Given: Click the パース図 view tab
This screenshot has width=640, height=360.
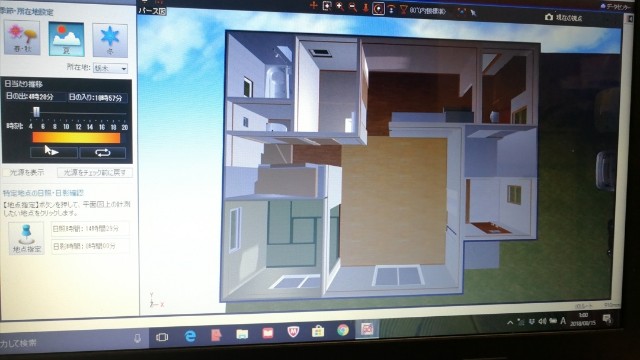Looking at the screenshot, I should pyautogui.click(x=152, y=11).
